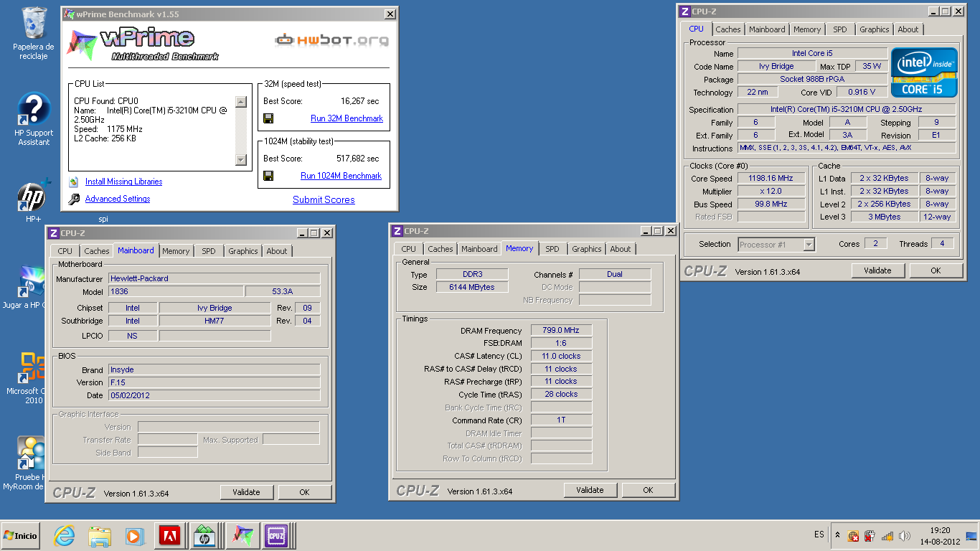980x551 pixels.
Task: Click the DRAM Frequency 799.0 MHz value
Action: pyautogui.click(x=561, y=331)
